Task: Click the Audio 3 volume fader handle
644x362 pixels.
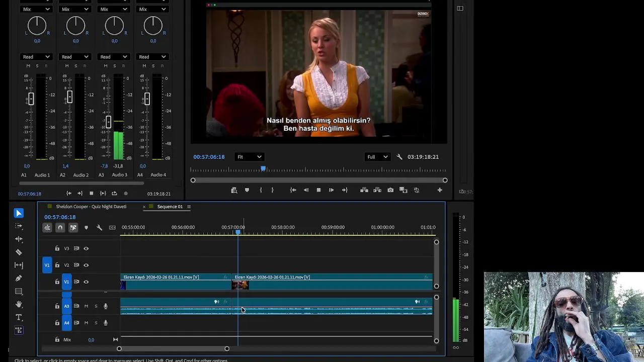Action: [108, 121]
